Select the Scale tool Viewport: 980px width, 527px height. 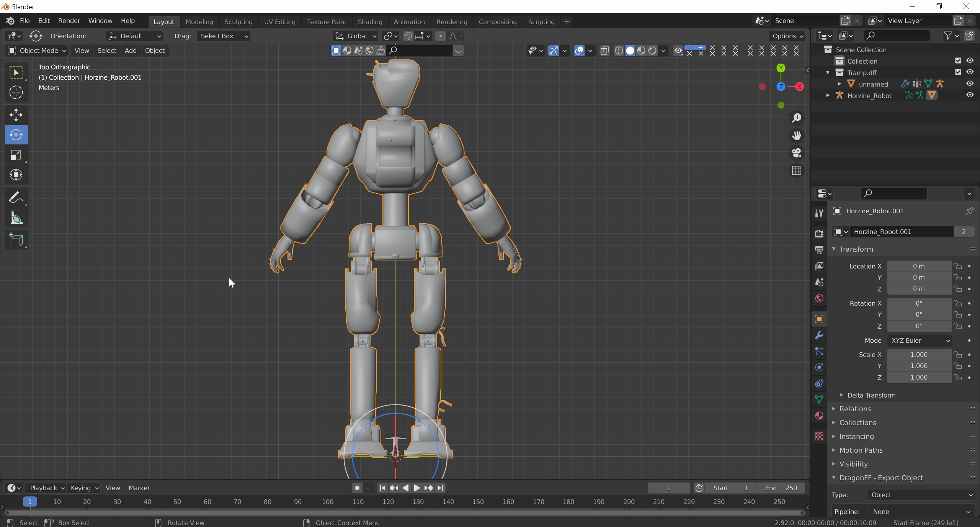(x=16, y=155)
